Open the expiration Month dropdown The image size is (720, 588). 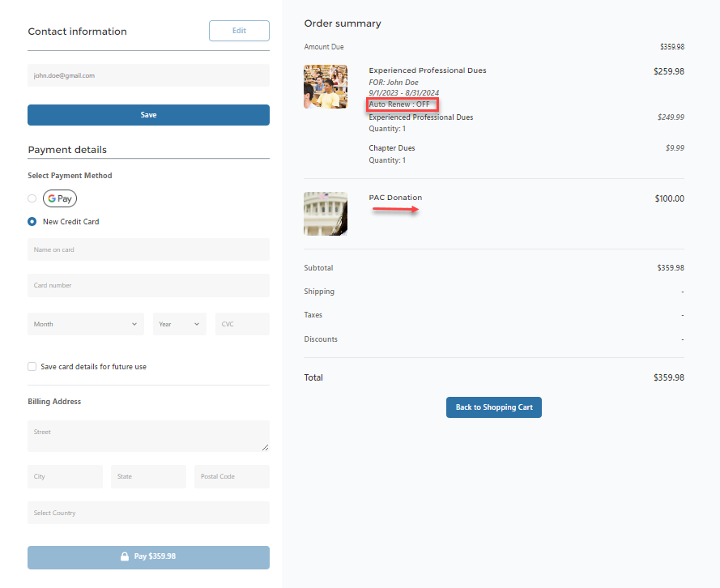coord(85,324)
